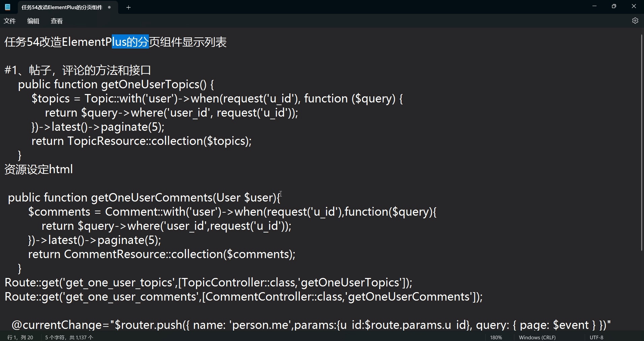Open a new tab with the plus icon

128,7
